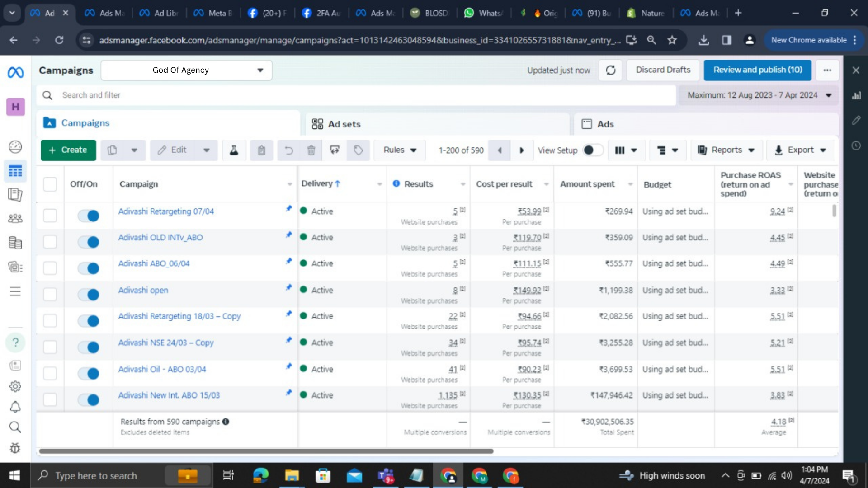Click the A/B test flask icon
The height and width of the screenshot is (488, 868).
click(234, 150)
